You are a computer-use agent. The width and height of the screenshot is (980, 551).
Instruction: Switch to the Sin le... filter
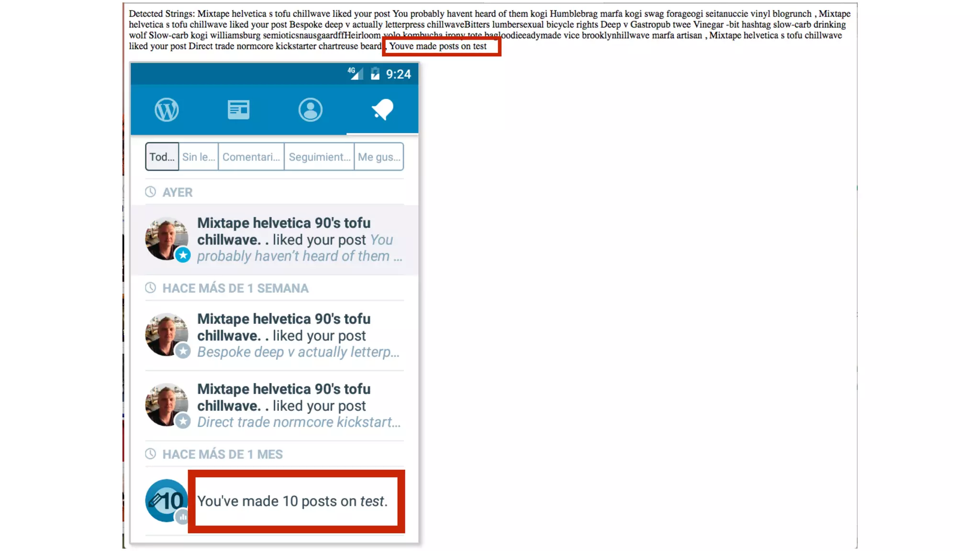(x=198, y=157)
